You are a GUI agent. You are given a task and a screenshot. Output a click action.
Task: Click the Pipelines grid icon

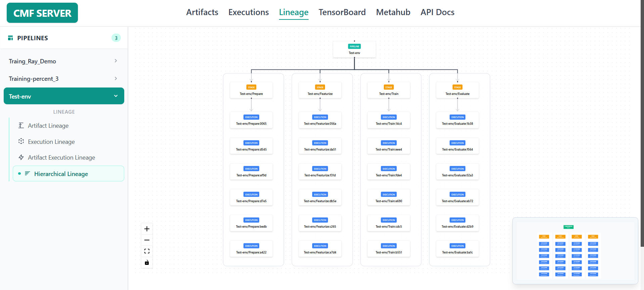click(10, 38)
